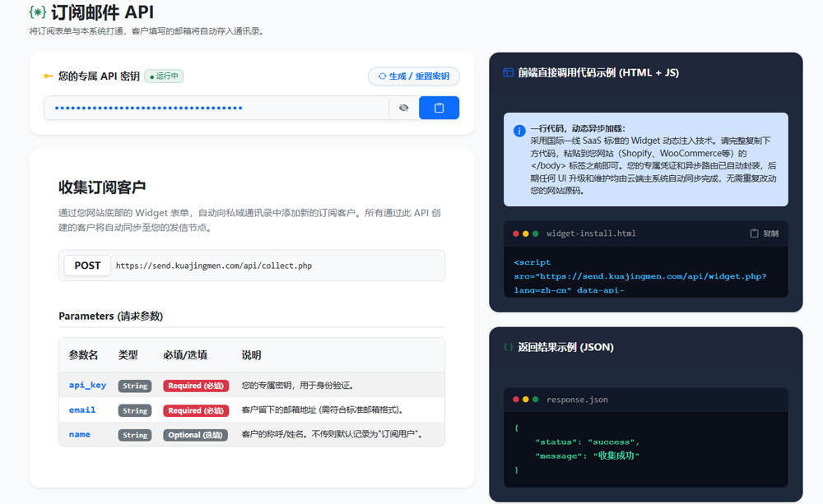Click the 一行代码，动态异步加载 notice title
This screenshot has width=823, height=504.
coord(578,128)
